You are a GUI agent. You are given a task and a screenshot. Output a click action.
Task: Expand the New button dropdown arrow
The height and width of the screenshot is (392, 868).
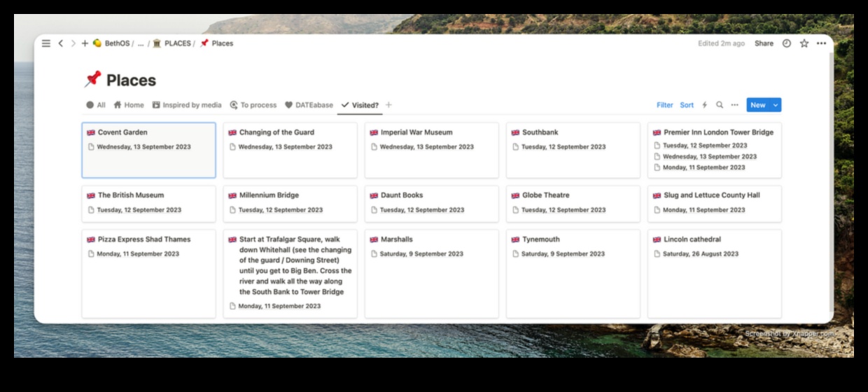click(775, 105)
